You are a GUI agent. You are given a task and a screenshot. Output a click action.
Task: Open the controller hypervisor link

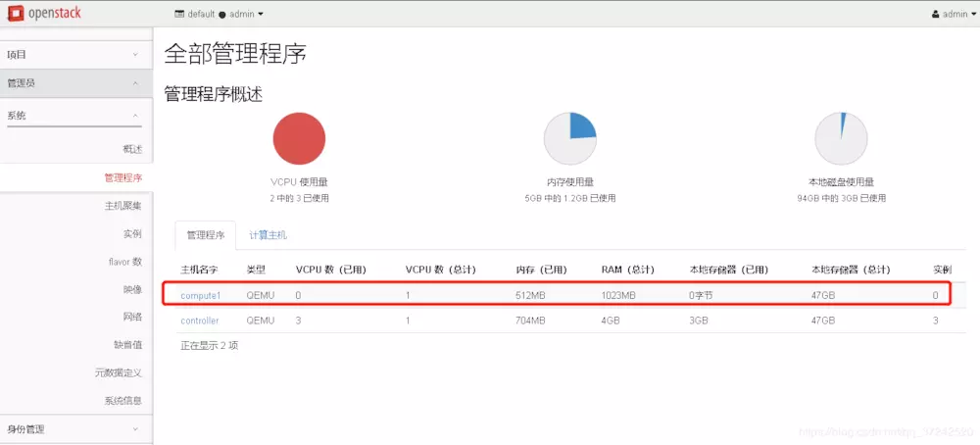pyautogui.click(x=199, y=321)
